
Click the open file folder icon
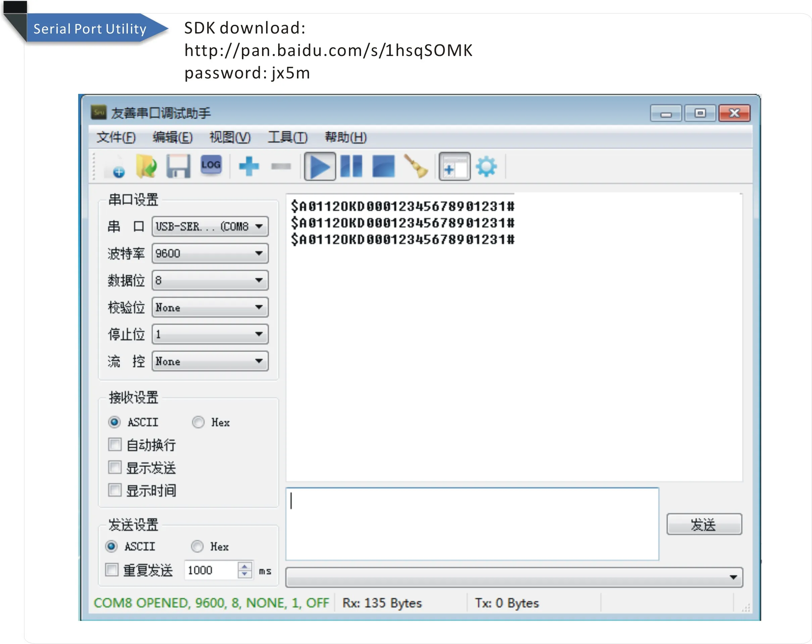pos(146,166)
